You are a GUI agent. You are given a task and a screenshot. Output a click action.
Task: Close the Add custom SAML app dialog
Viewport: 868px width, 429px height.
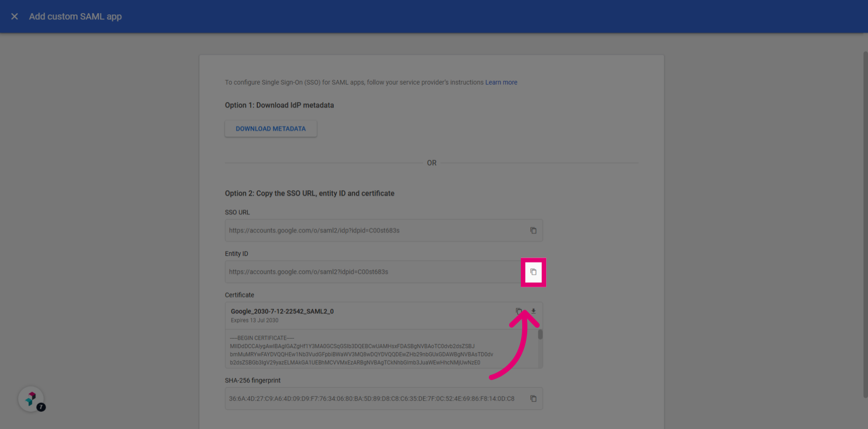coord(14,16)
